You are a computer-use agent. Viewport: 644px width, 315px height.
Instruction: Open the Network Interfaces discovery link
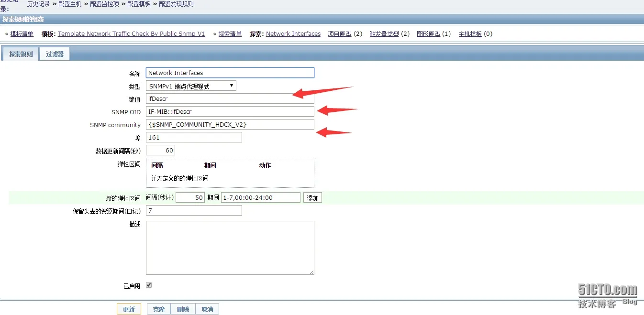293,34
